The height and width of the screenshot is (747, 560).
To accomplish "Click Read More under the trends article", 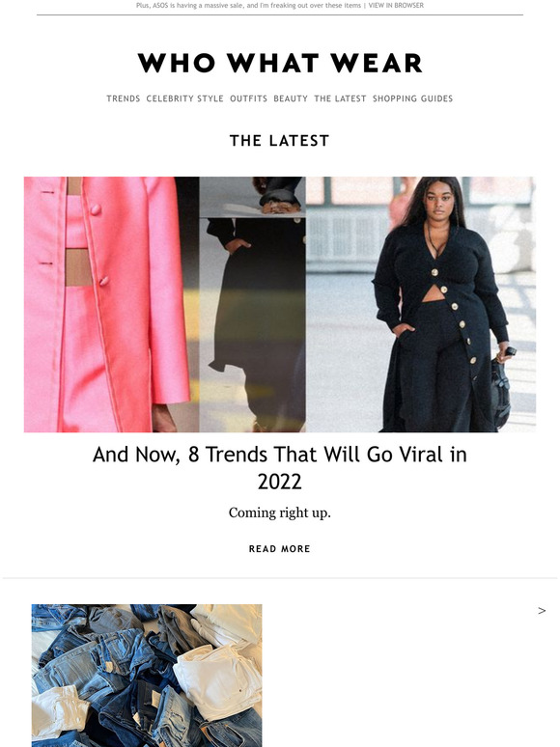I will 279,549.
